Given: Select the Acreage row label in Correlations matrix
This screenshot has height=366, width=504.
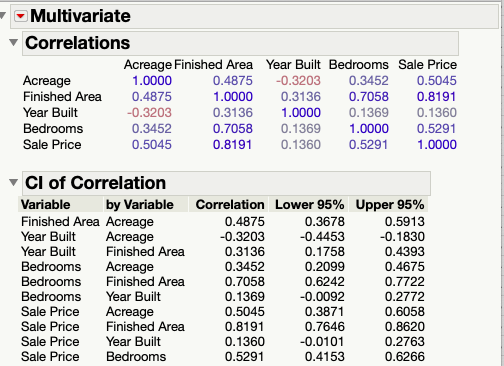Looking at the screenshot, I should [x=47, y=81].
